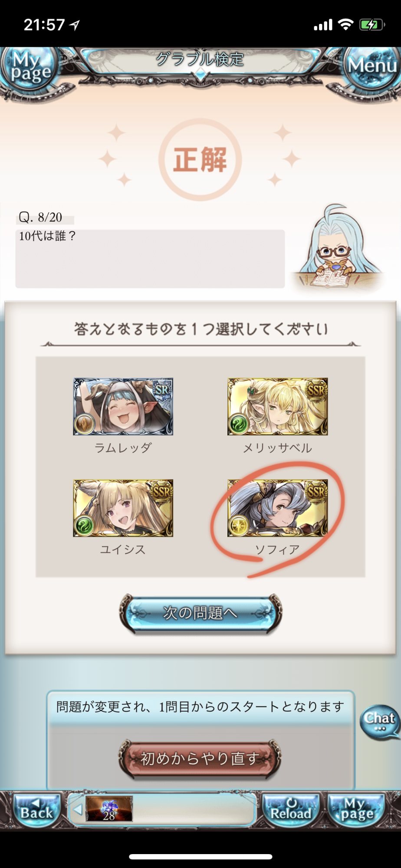This screenshot has width=401, height=868.
Task: Open the raid thumbnail numbered 28
Action: (x=109, y=809)
